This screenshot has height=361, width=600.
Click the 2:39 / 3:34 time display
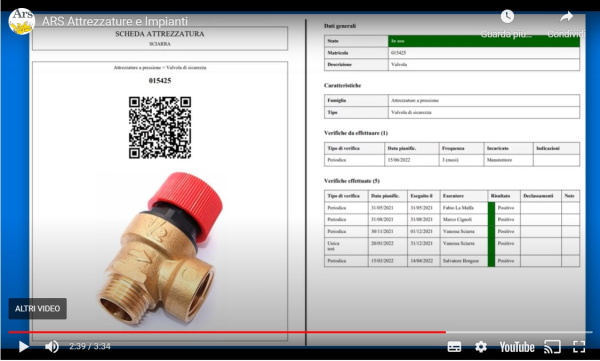click(90, 346)
